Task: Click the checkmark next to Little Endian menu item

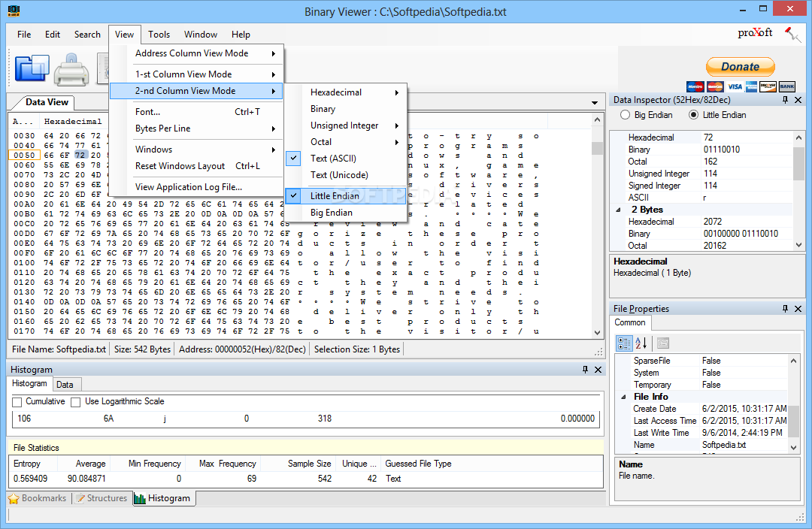Action: [294, 195]
